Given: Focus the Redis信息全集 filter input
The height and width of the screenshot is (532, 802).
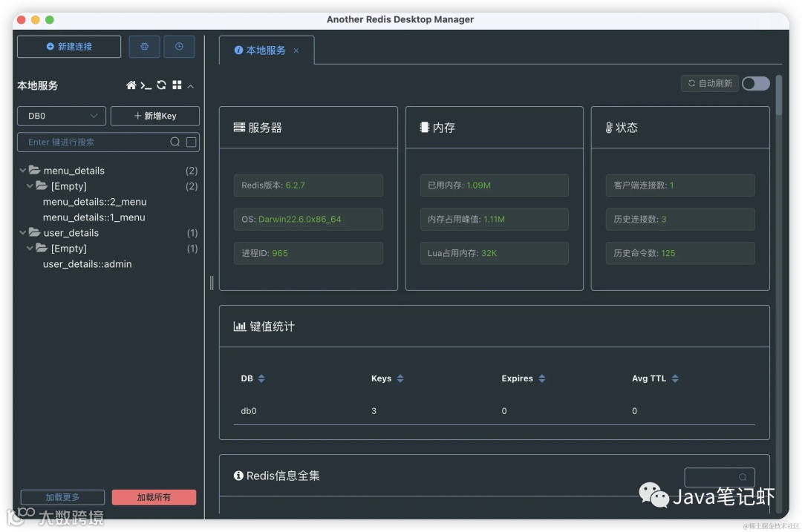Looking at the screenshot, I should (x=720, y=477).
